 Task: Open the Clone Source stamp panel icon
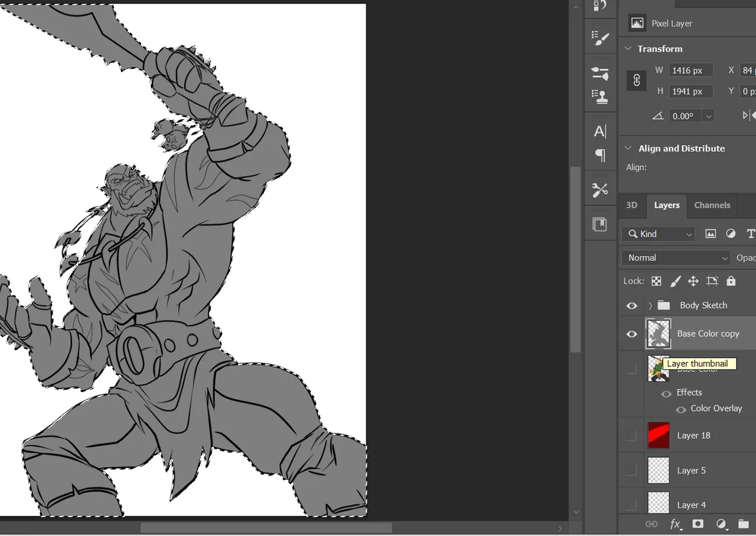point(600,96)
